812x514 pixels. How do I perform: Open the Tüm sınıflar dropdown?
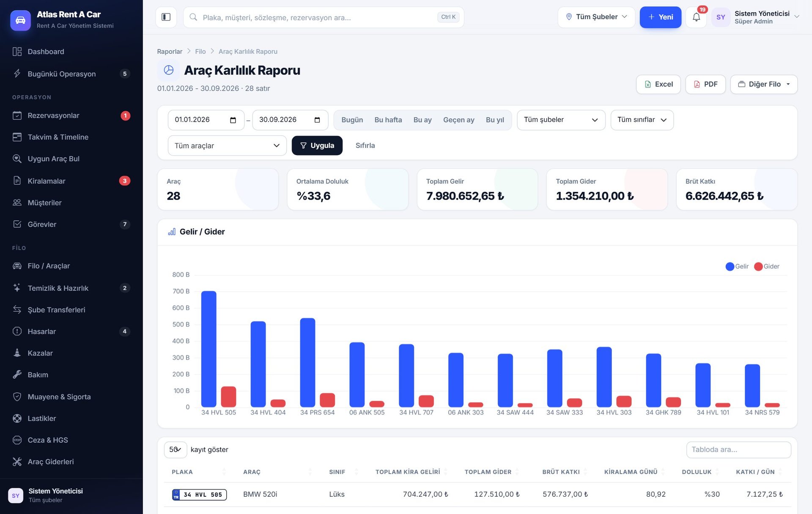click(642, 120)
